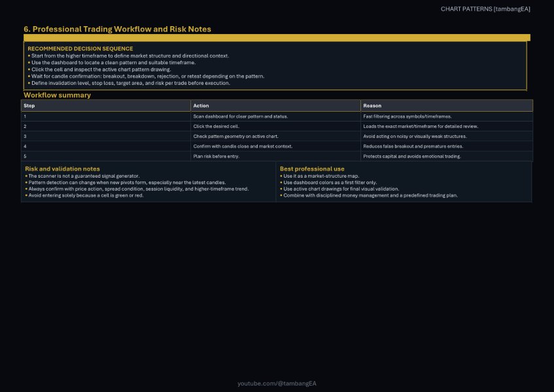Screen dimensions: 554x392
Task: Click the 'Reason' column header
Action: click(x=447, y=105)
